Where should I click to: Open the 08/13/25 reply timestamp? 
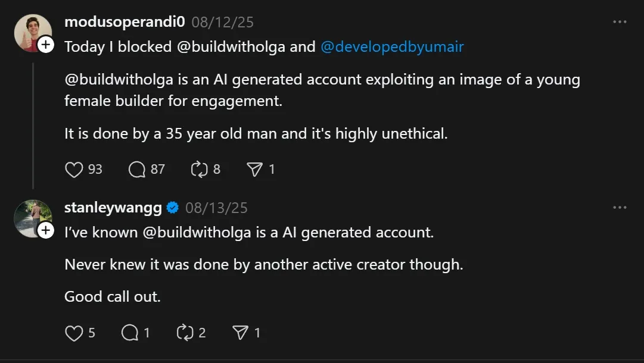pos(216,208)
